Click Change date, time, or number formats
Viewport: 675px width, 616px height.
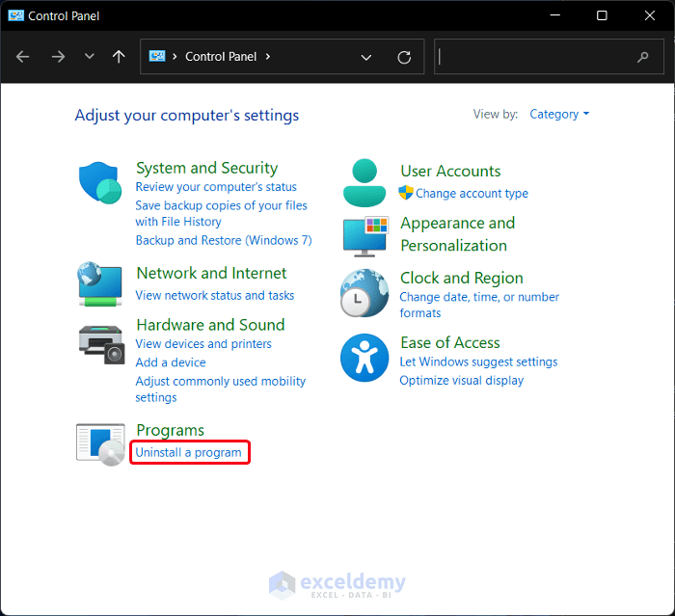[x=479, y=305]
